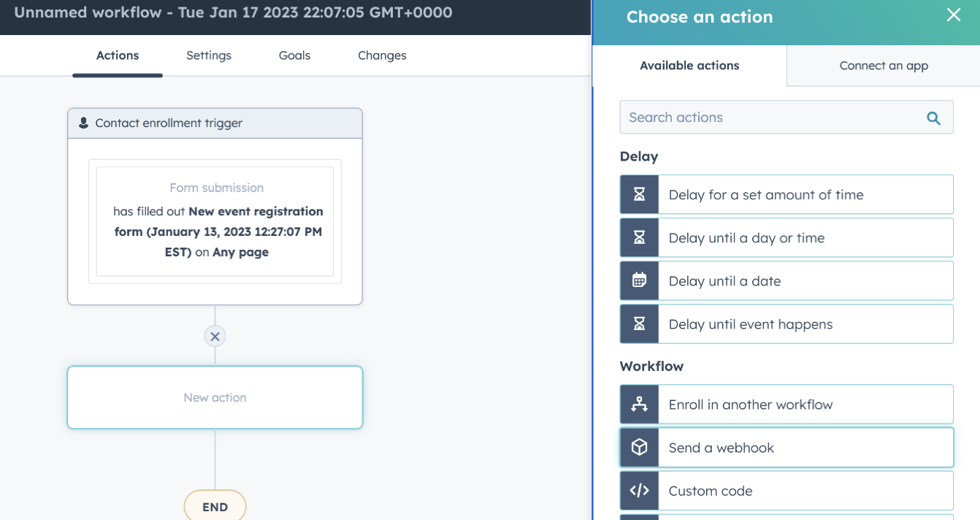
Task: Switch to Connect an app tab
Action: click(884, 66)
